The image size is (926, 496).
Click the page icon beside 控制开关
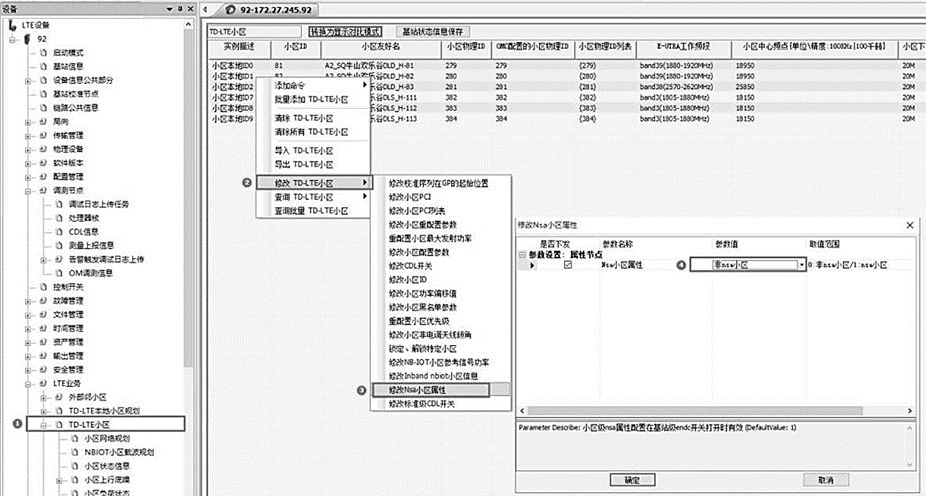pos(43,287)
